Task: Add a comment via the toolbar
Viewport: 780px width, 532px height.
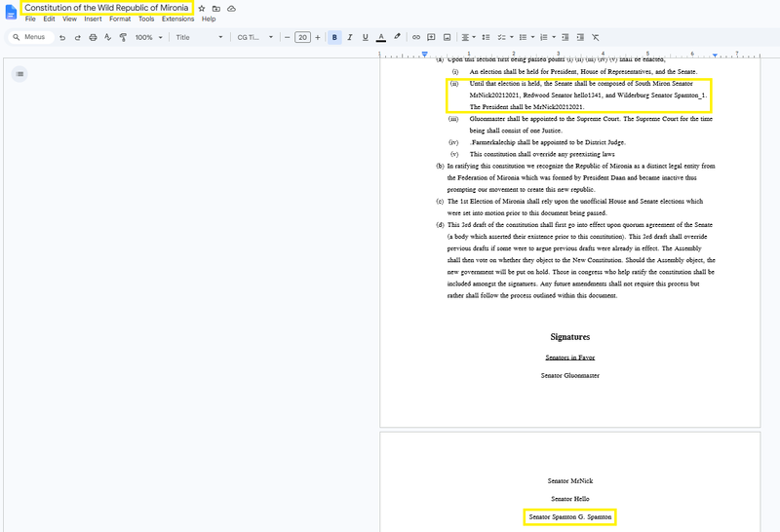Action: tap(431, 37)
